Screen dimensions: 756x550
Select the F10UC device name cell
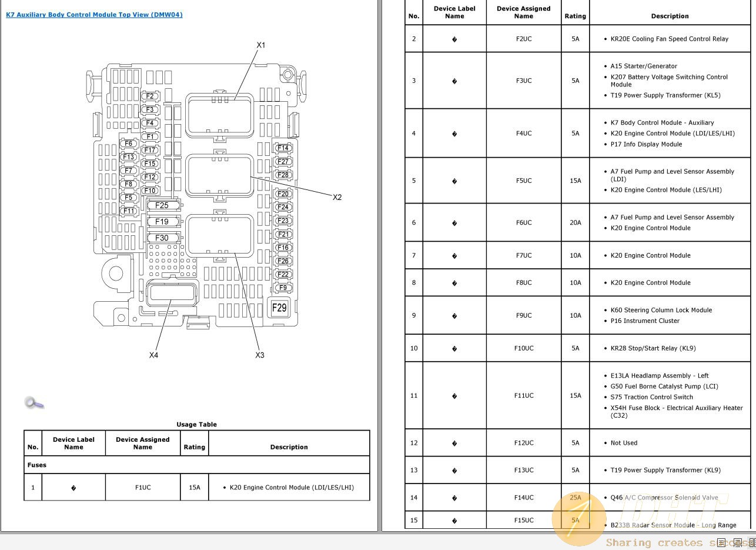click(524, 348)
